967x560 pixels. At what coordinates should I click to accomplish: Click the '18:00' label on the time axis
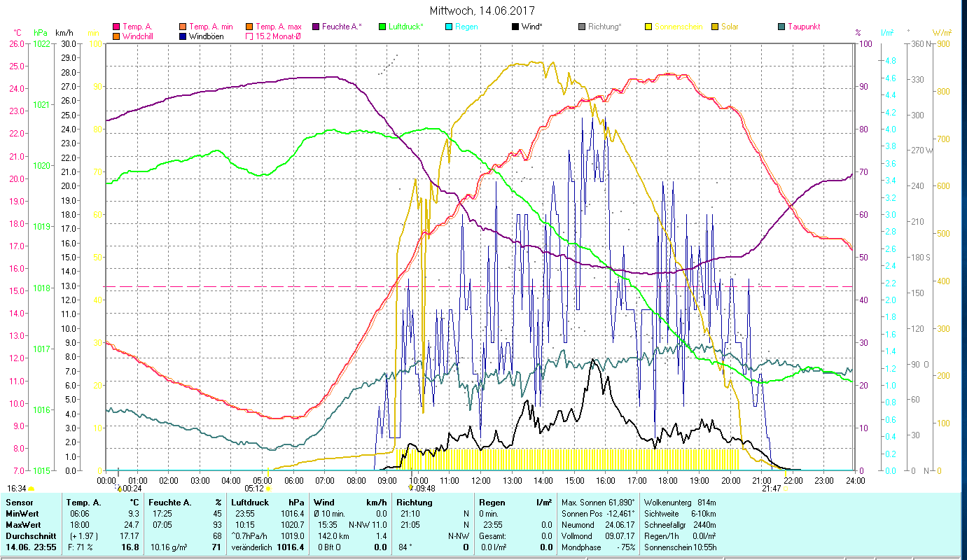click(668, 481)
